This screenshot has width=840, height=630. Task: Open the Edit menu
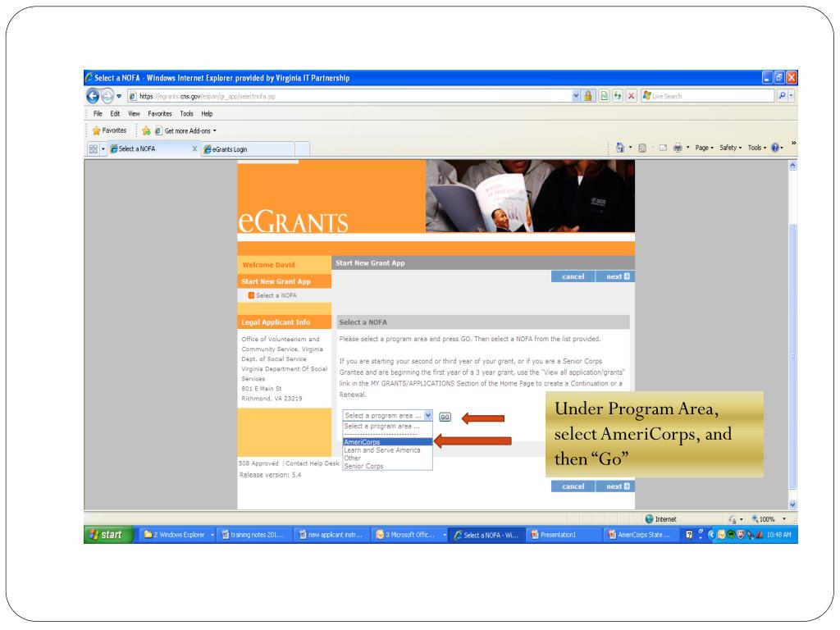115,113
